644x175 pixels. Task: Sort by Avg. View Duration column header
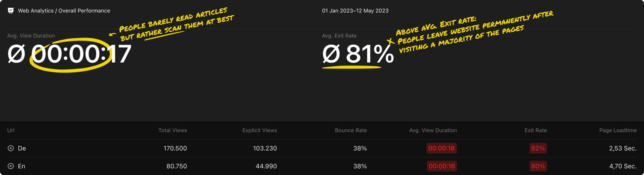coord(433,130)
